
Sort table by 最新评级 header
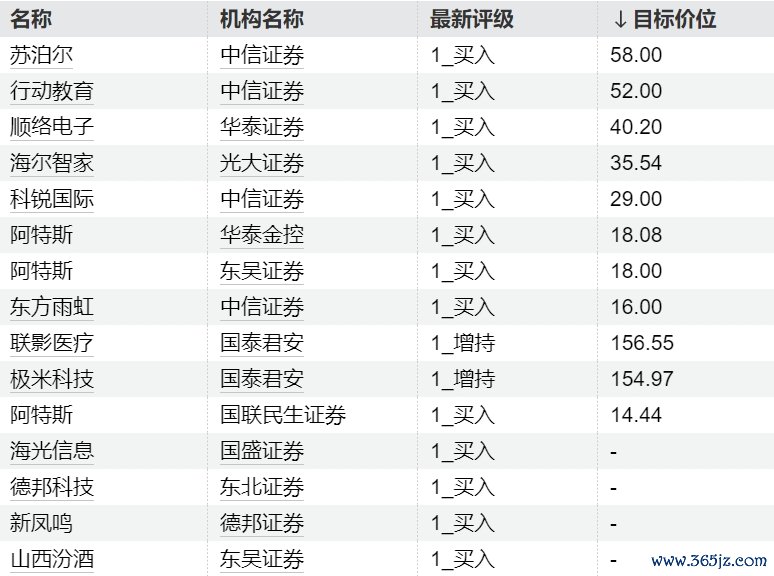click(472, 19)
